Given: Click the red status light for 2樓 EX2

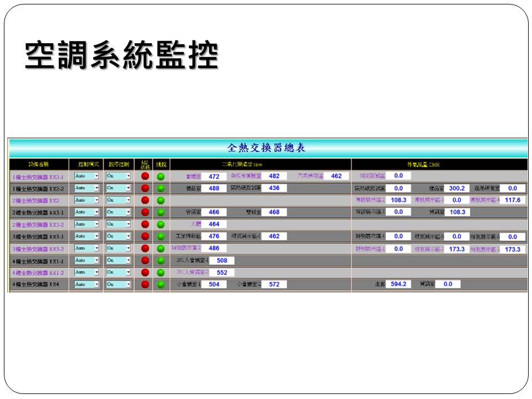Looking at the screenshot, I should point(145,200).
